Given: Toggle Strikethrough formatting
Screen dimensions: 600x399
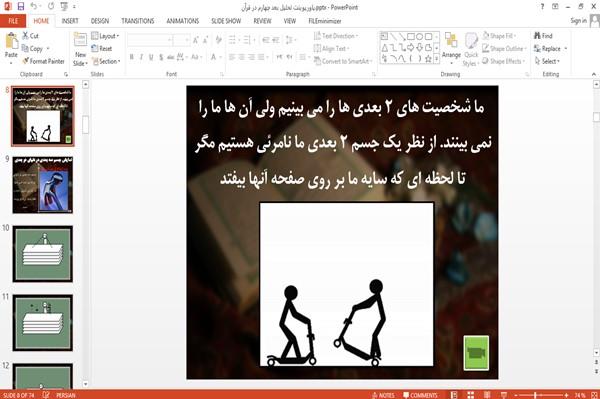Looking at the screenshot, I should (171, 57).
